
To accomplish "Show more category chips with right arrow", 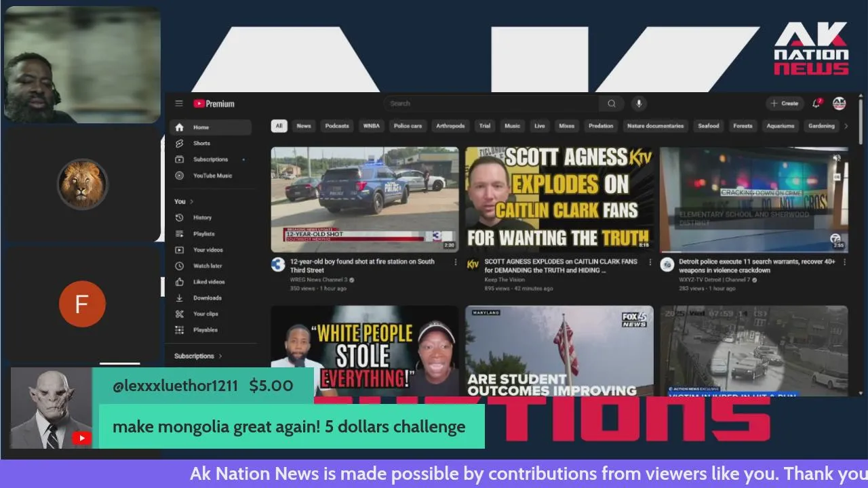I will tap(845, 126).
